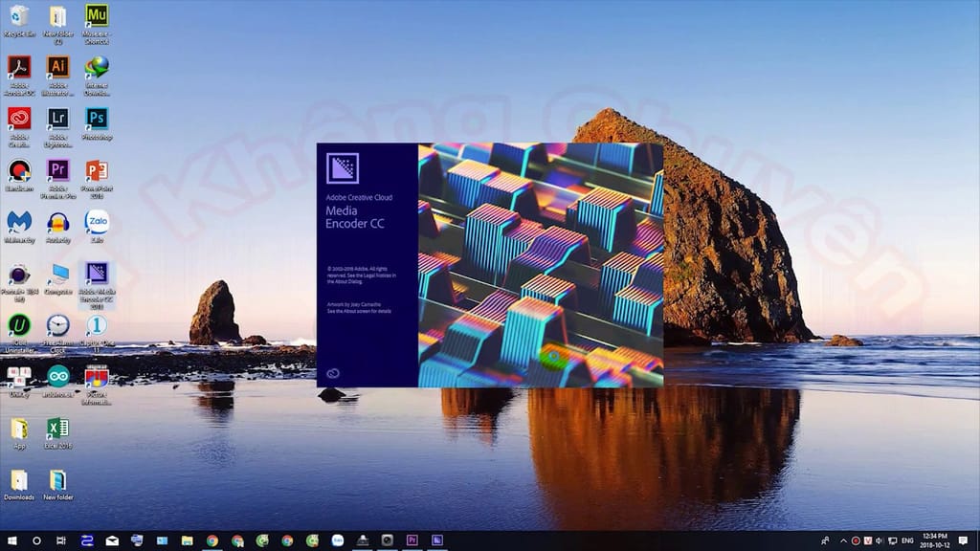The width and height of the screenshot is (980, 551).
Task: Select the Capture One desktop icon
Action: coord(97,334)
